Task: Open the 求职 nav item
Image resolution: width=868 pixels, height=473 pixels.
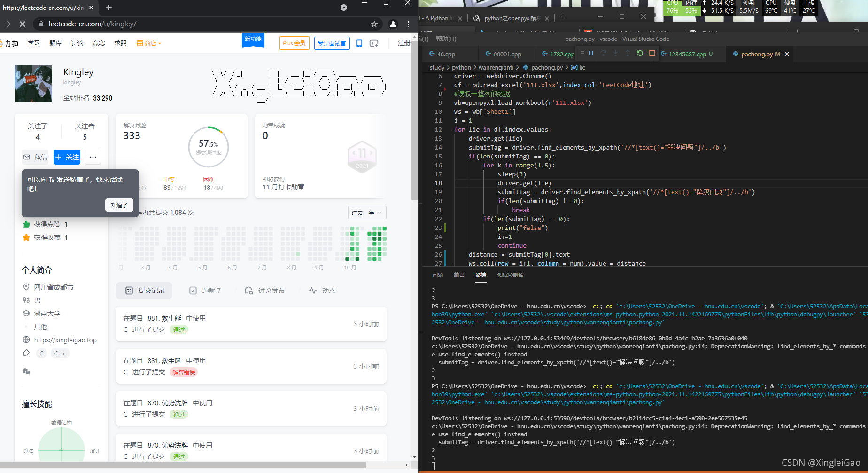Action: (x=120, y=43)
